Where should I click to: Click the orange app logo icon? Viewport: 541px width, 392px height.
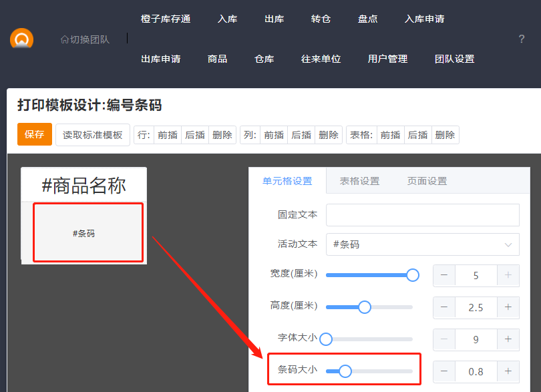21,39
